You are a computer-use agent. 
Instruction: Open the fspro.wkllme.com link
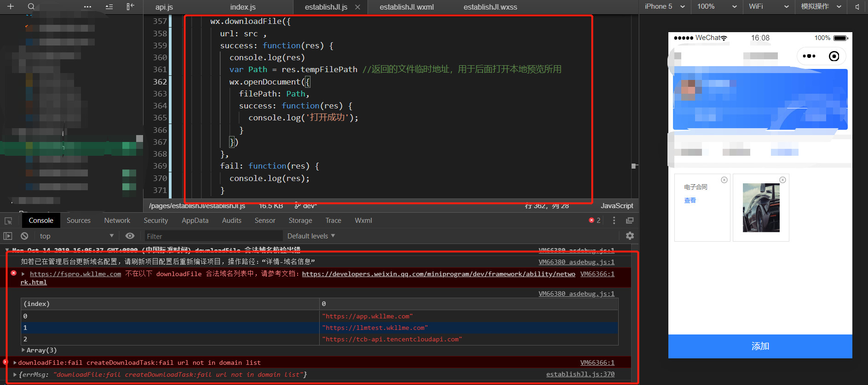(75, 274)
